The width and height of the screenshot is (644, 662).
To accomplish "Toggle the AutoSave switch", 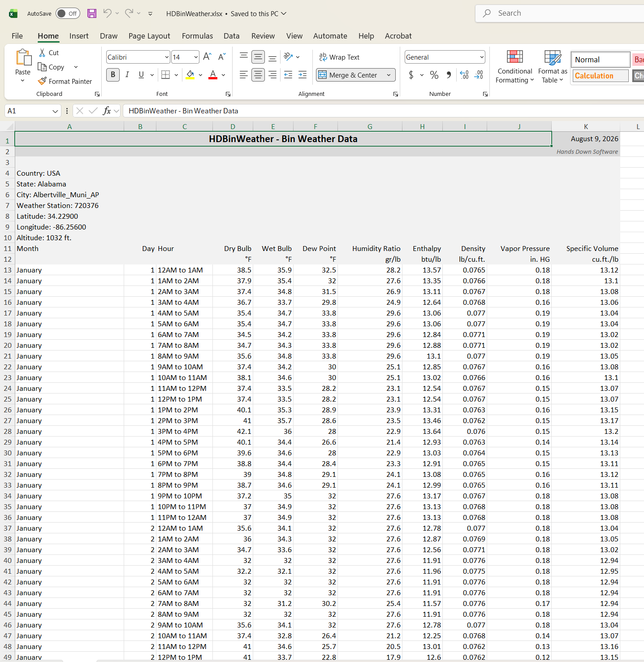I will click(68, 13).
